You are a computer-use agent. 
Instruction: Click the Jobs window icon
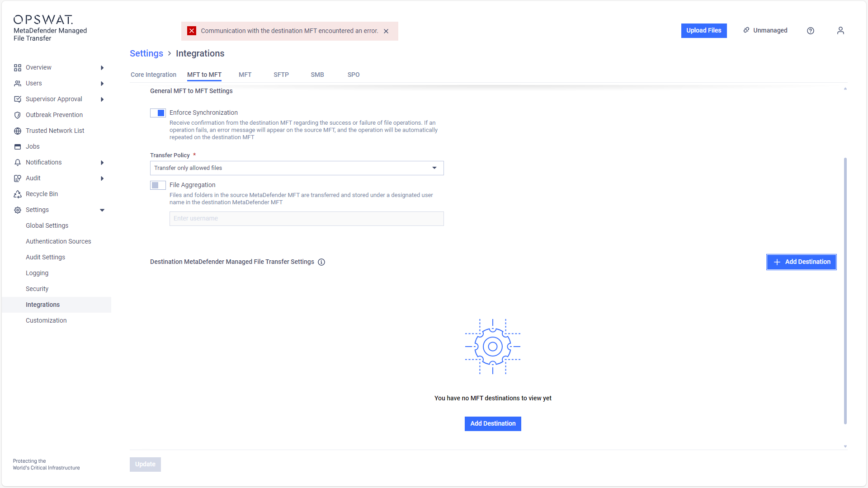tap(18, 147)
